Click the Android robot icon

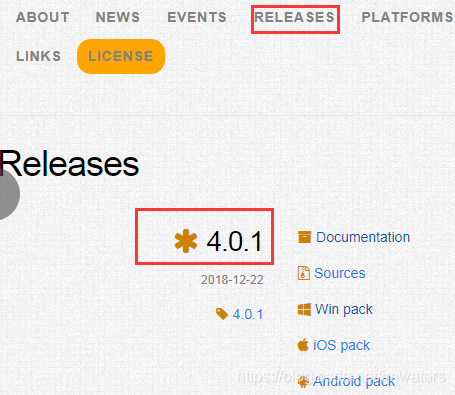point(303,381)
